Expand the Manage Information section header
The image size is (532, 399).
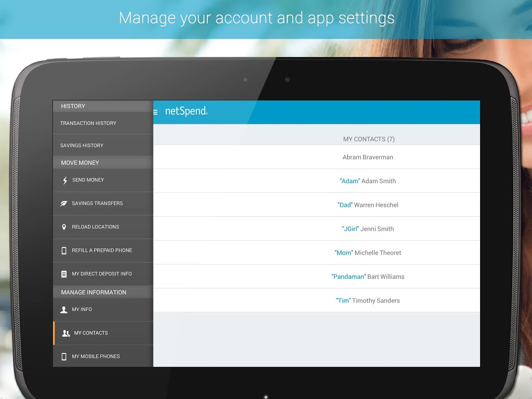[94, 292]
